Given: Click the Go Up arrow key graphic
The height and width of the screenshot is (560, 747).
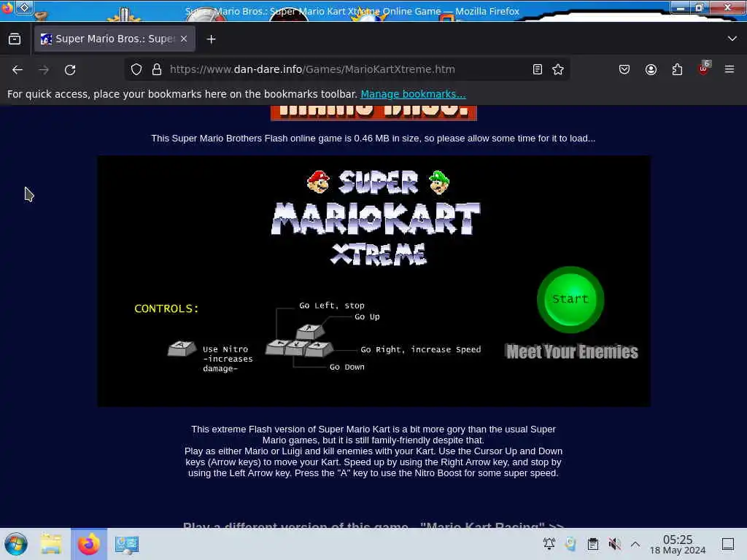Looking at the screenshot, I should 310,331.
